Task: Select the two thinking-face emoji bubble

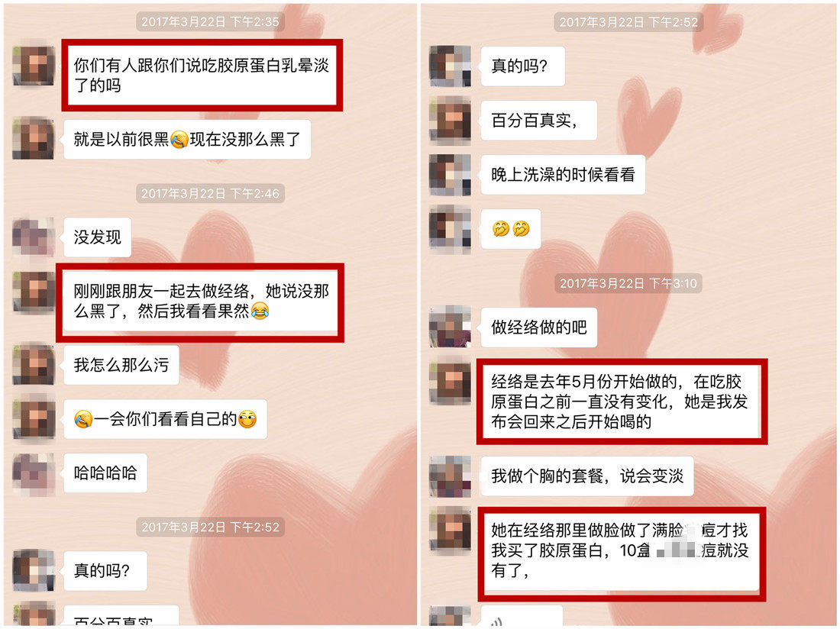Action: (x=511, y=229)
